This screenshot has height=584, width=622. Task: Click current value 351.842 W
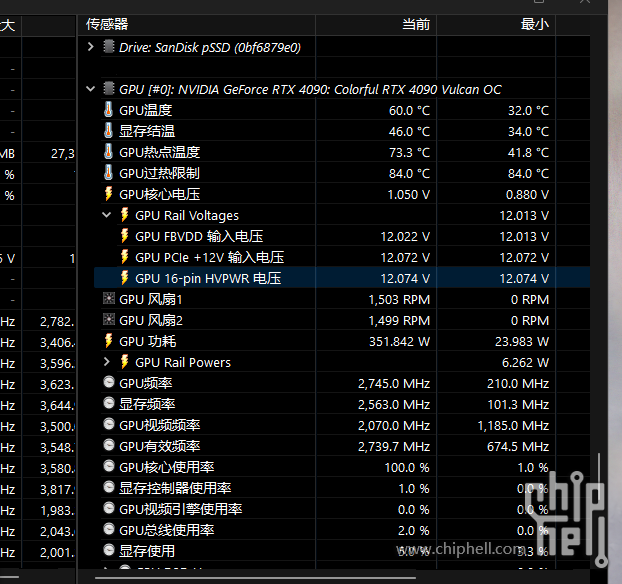coord(399,342)
